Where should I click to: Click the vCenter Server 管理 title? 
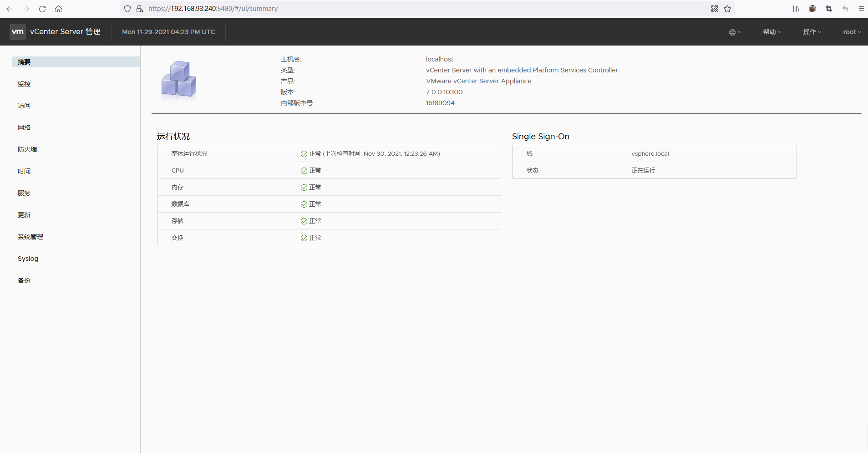[x=65, y=32]
